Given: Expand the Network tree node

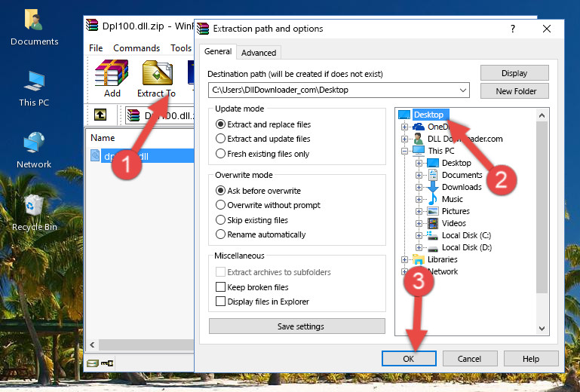Looking at the screenshot, I should point(405,272).
